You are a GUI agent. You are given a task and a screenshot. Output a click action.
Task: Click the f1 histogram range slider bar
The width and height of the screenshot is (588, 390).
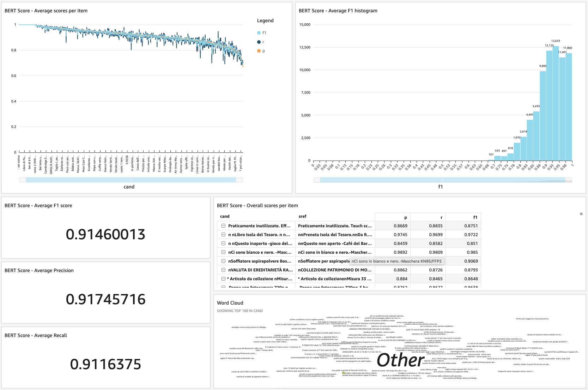(443, 180)
